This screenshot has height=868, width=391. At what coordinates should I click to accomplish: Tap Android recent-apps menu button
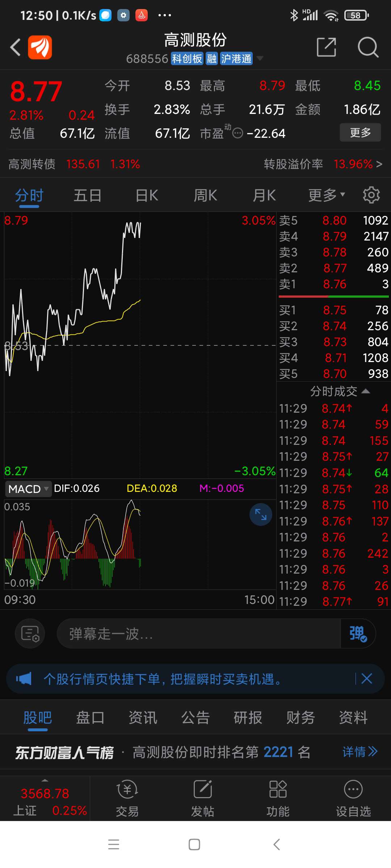pyautogui.click(x=114, y=844)
